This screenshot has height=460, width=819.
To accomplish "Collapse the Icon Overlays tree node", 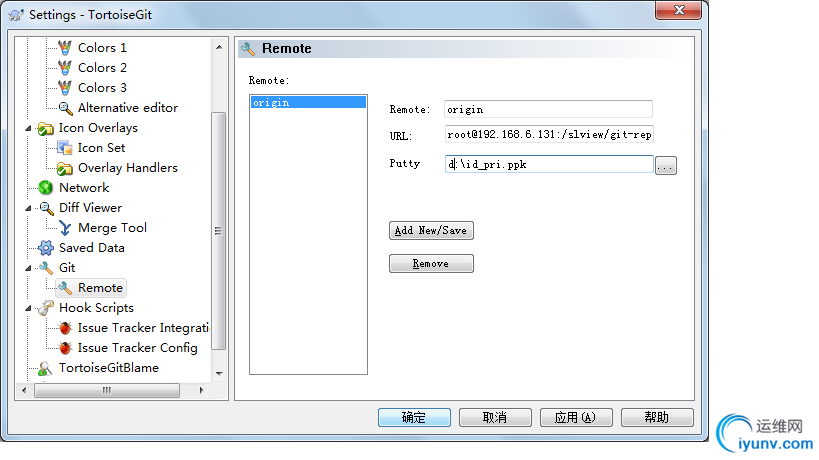I will (29, 128).
